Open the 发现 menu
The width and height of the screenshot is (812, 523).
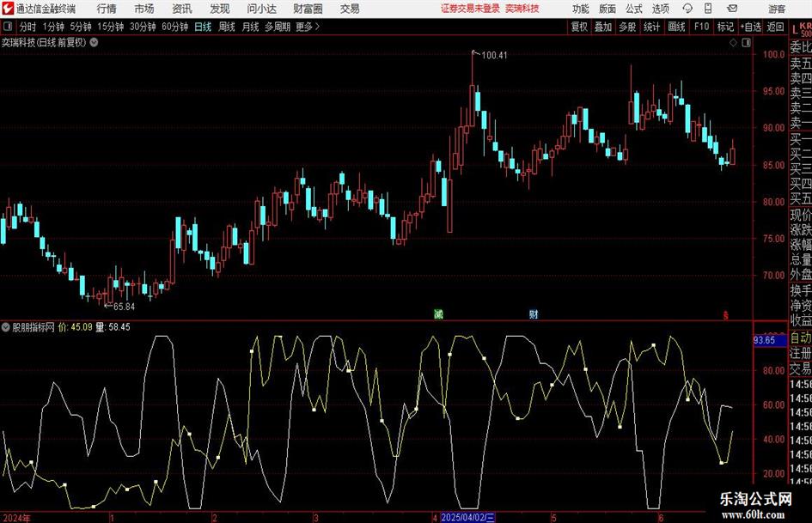[220, 9]
